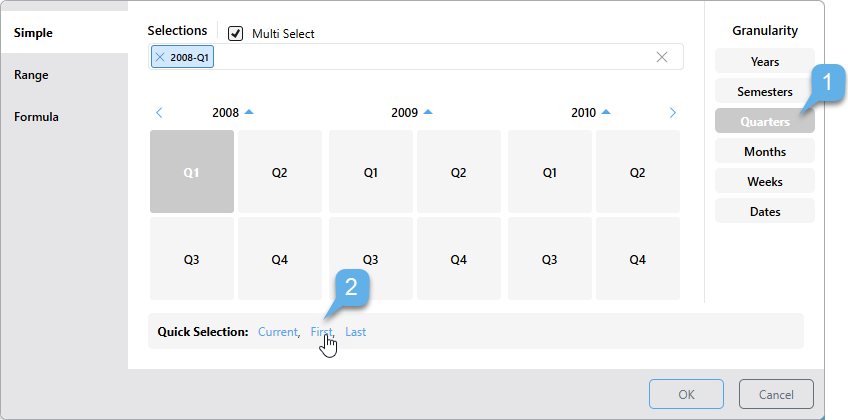
Task: Expand the 2008 year header arrow
Action: 249,112
